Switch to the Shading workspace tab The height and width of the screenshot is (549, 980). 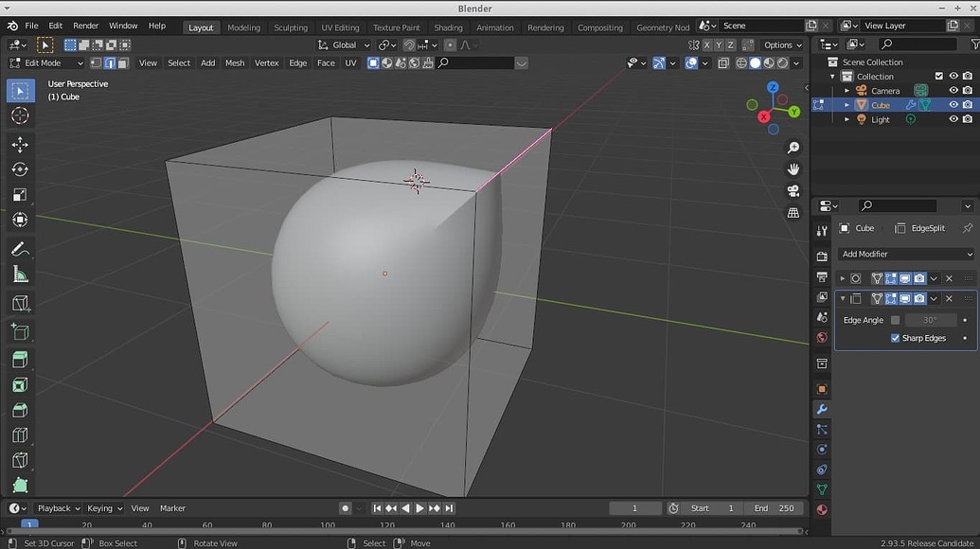click(x=448, y=27)
